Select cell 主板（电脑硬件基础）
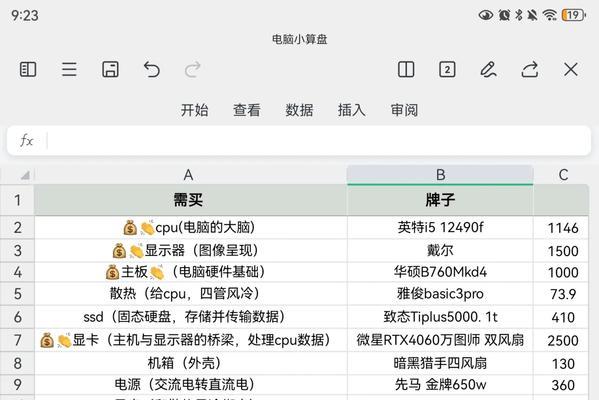Image resolution: width=599 pixels, height=400 pixels. pos(191,272)
